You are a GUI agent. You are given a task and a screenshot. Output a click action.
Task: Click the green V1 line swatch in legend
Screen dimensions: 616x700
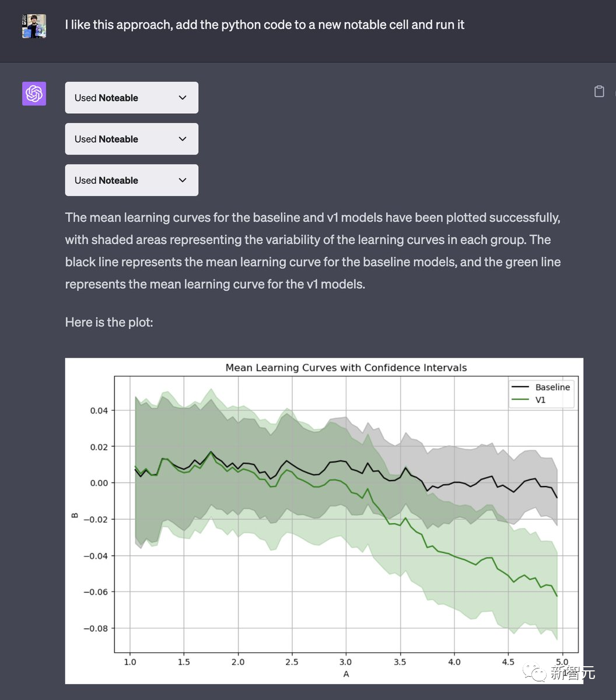[x=520, y=400]
